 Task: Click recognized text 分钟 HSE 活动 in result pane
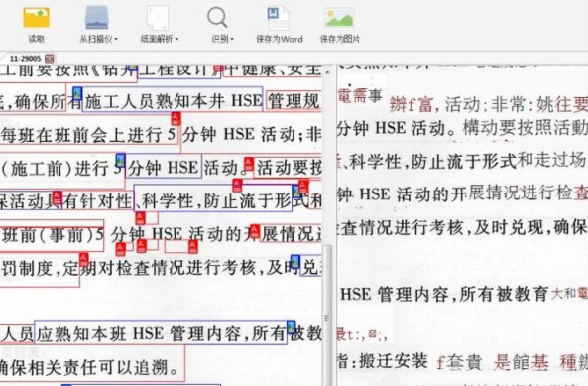point(396,128)
